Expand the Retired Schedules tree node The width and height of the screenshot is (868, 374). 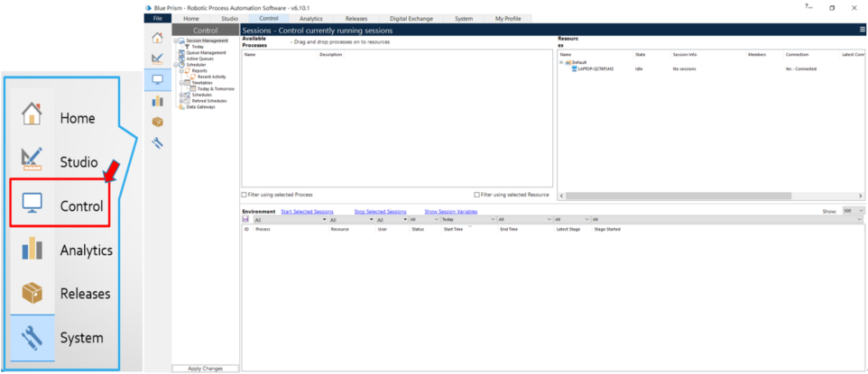tap(181, 101)
